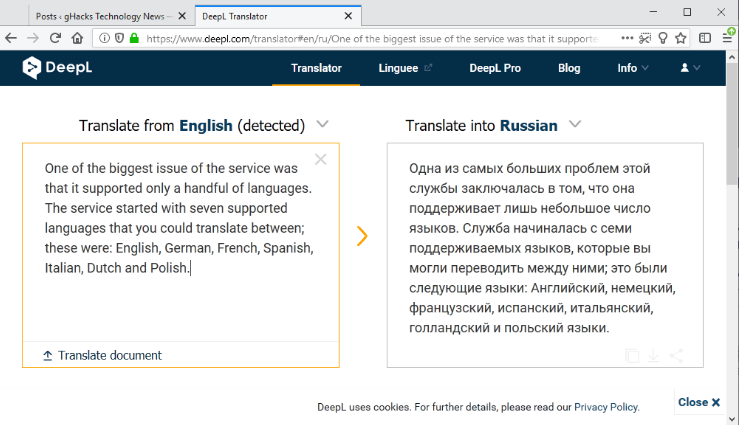740x425 pixels.
Task: Go to the browser home page
Action: coord(77,38)
